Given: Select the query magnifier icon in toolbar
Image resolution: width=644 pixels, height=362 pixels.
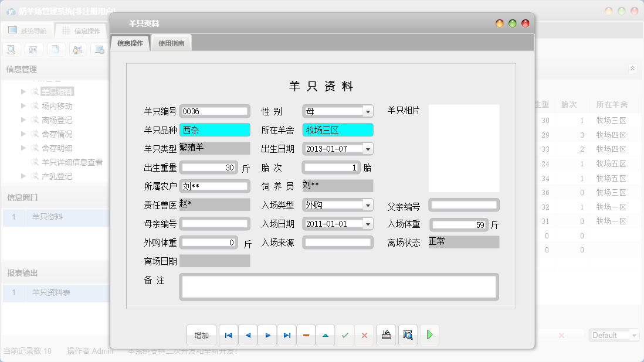Looking at the screenshot, I should click(x=12, y=49).
